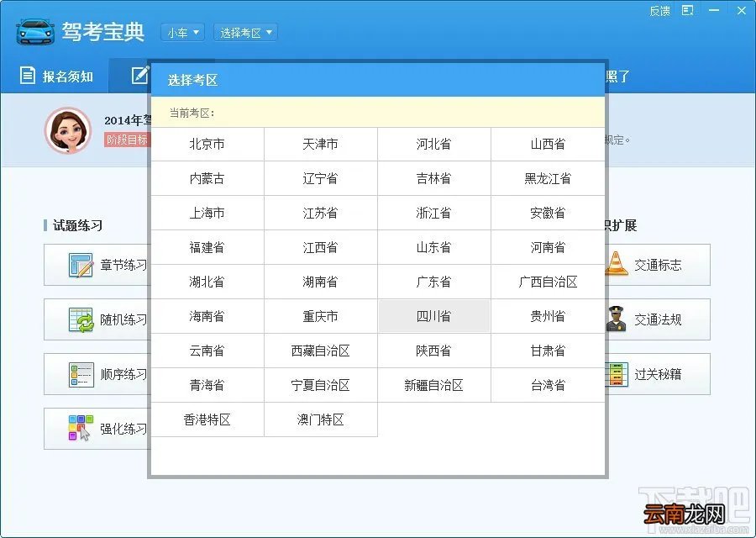This screenshot has height=538, width=756.
Task: Pick 内蒙古 from the region grid
Action: click(x=207, y=178)
